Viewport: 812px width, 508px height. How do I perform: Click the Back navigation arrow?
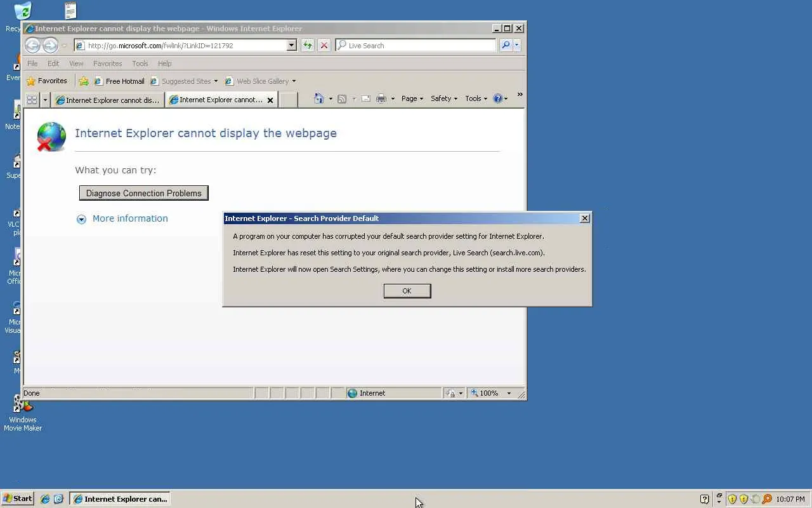[x=33, y=45]
